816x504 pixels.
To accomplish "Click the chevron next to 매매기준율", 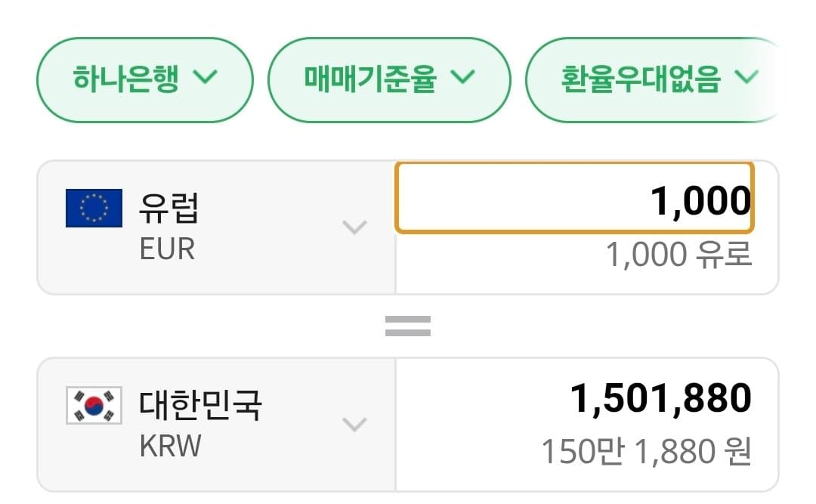I will (462, 77).
